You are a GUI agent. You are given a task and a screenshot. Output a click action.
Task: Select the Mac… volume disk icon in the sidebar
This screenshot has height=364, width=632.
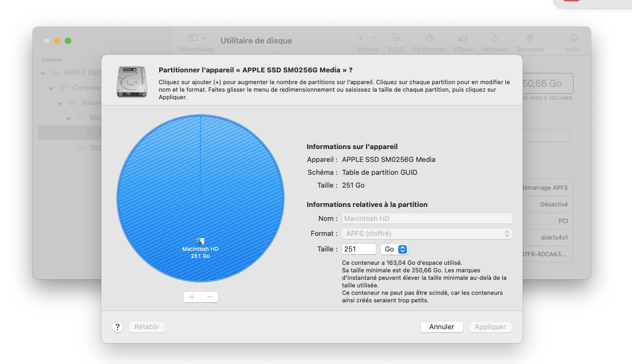80,117
